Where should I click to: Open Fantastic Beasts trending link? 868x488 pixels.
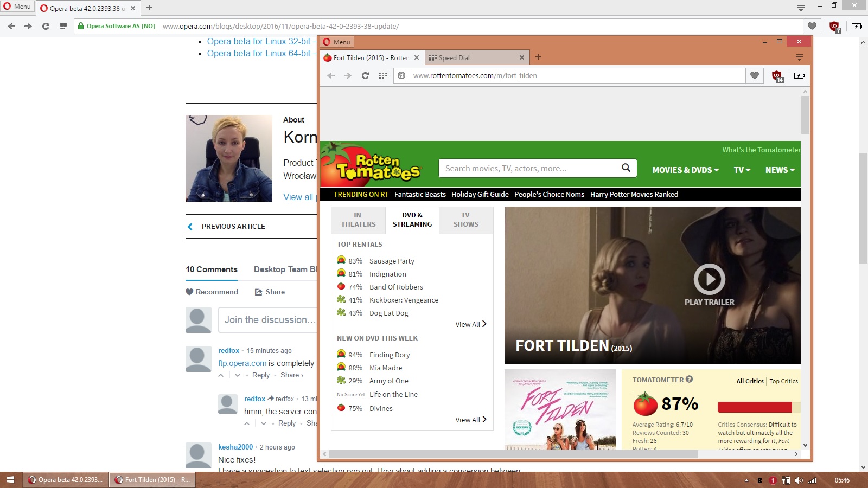(420, 194)
